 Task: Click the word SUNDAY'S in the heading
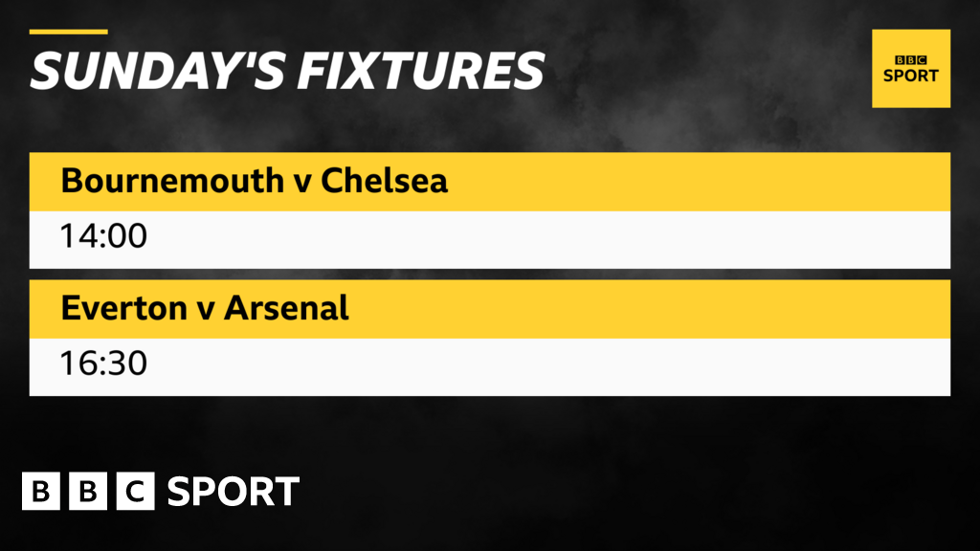[157, 70]
